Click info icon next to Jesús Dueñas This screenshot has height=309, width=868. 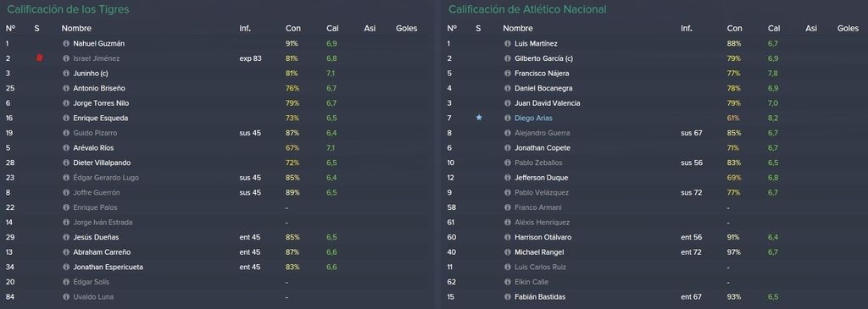[66, 237]
